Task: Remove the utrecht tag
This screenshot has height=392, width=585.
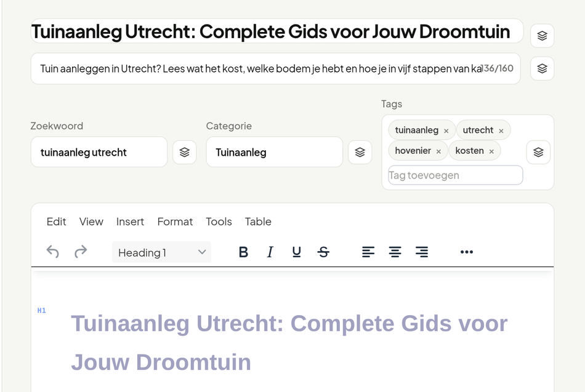Action: [x=501, y=131]
